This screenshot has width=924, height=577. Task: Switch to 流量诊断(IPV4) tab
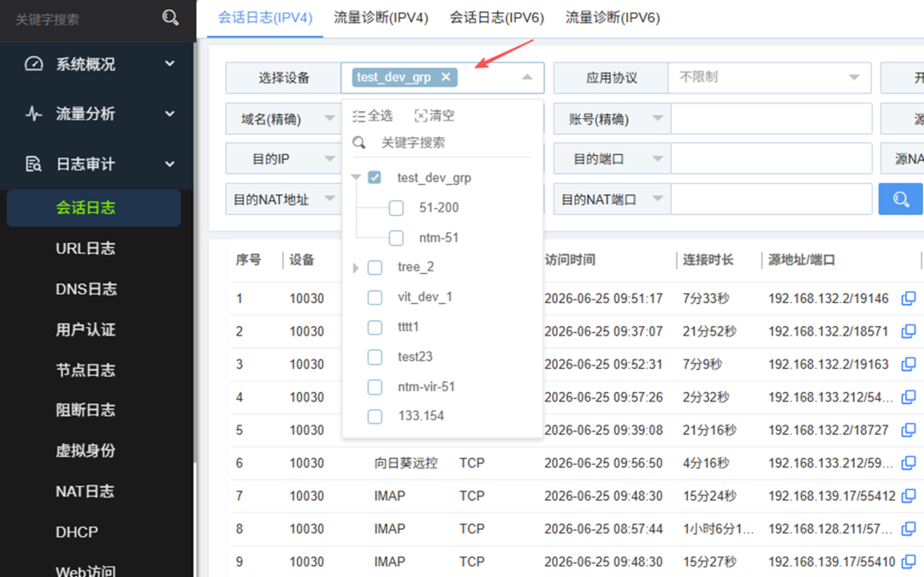pyautogui.click(x=381, y=18)
